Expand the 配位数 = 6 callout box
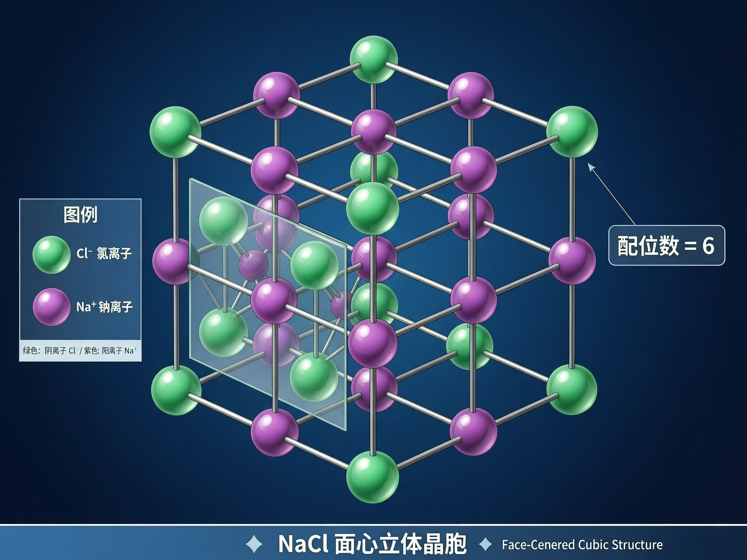This screenshot has height=560, width=747. [x=666, y=246]
